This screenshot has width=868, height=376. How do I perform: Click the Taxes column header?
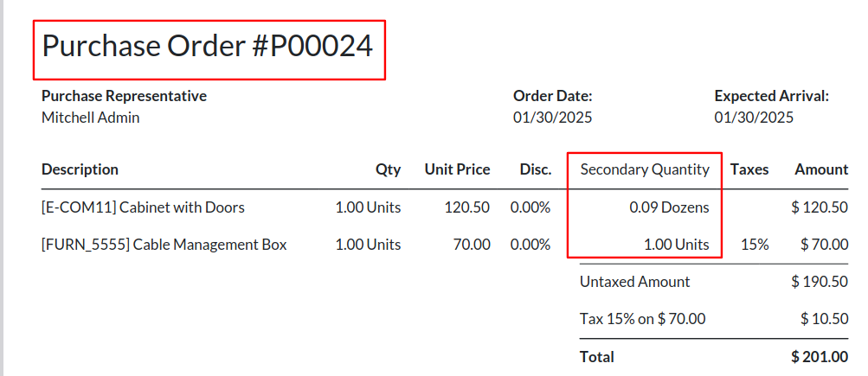tap(749, 169)
